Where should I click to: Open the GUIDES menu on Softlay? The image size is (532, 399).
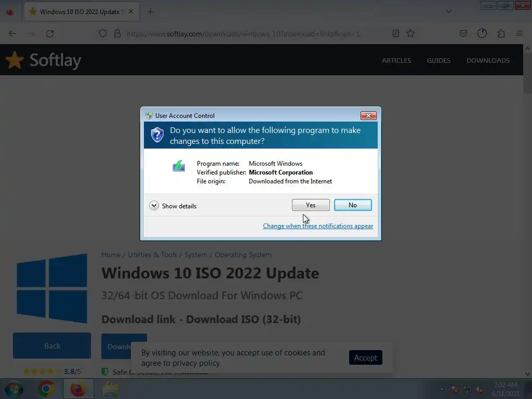pyautogui.click(x=438, y=60)
